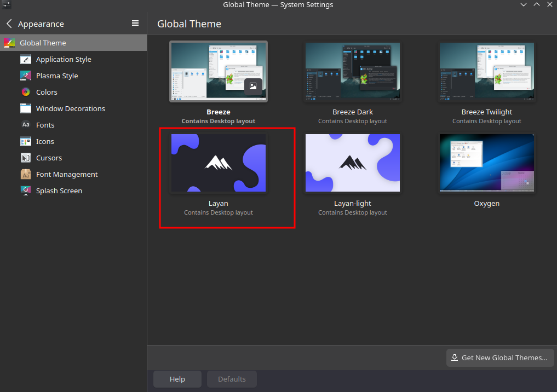The width and height of the screenshot is (557, 392).
Task: Open the Icons settings page
Action: tap(73, 141)
